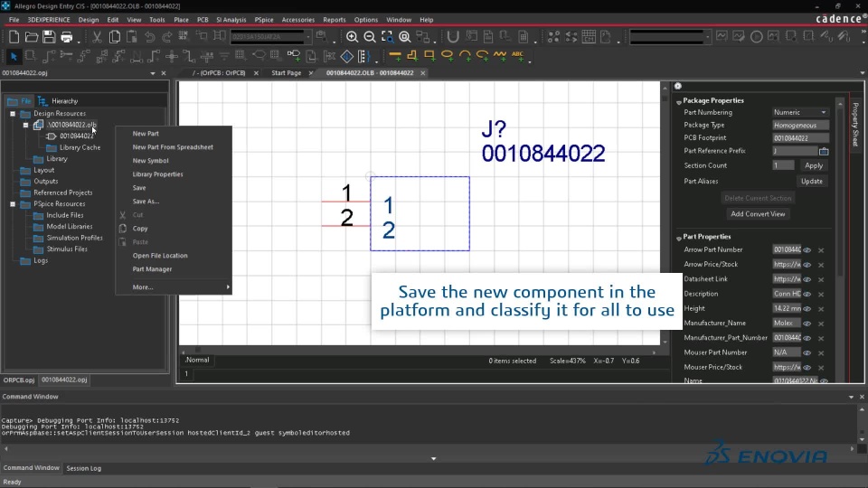Image resolution: width=868 pixels, height=488 pixels.
Task: Click the Save floppy disk icon
Action: click(x=49, y=37)
